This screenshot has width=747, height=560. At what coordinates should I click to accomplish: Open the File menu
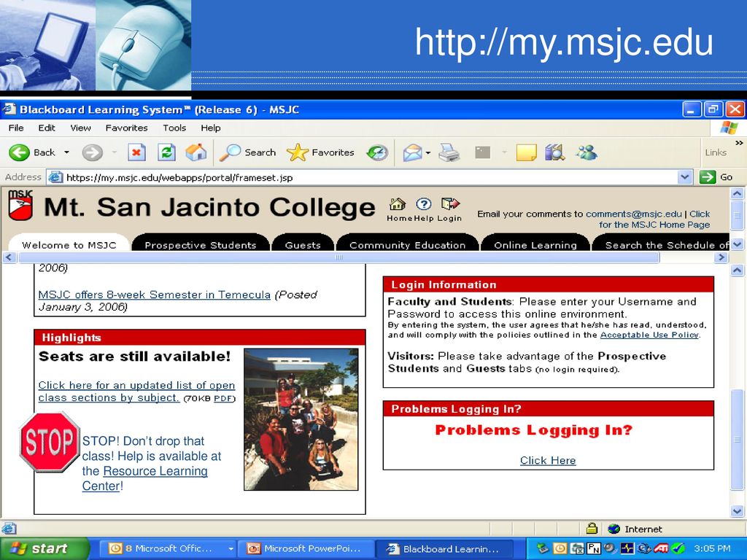16,128
